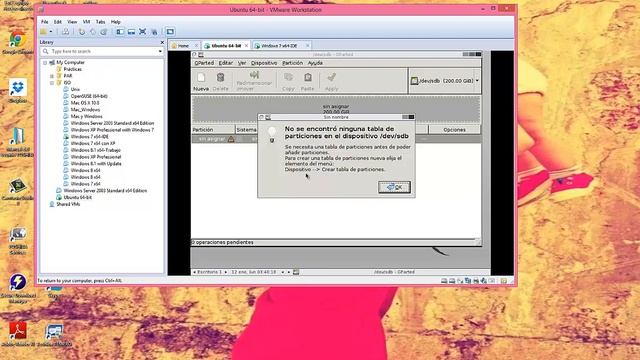Close the Library panel
Viewport: 640px width, 360px height.
[x=162, y=42]
